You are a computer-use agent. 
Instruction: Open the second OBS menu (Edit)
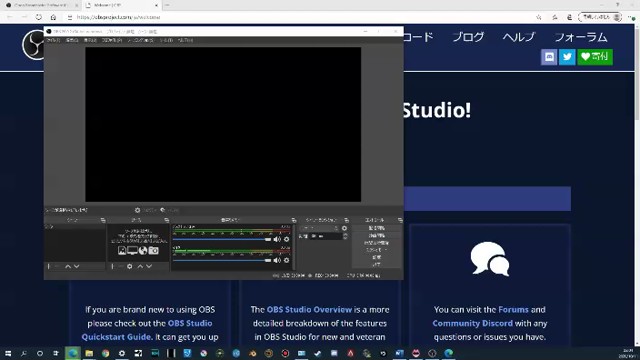tap(72, 40)
